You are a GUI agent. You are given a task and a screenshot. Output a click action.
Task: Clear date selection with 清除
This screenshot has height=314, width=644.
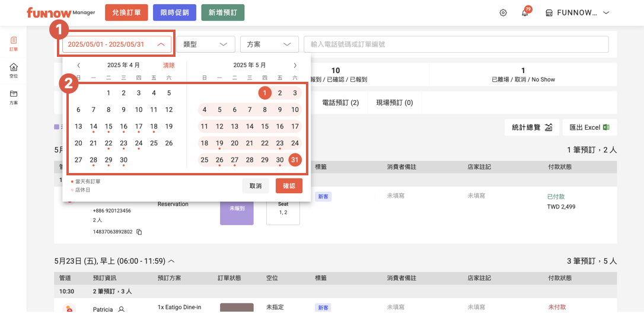[x=169, y=65]
